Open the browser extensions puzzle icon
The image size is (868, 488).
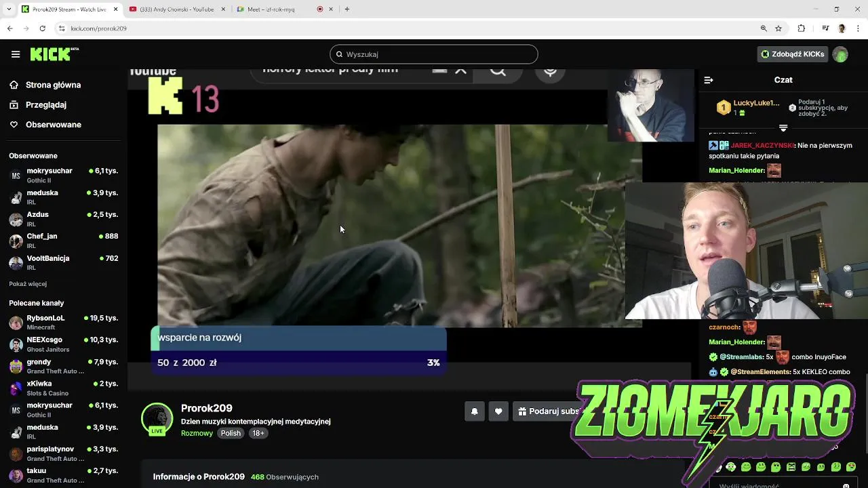(801, 28)
